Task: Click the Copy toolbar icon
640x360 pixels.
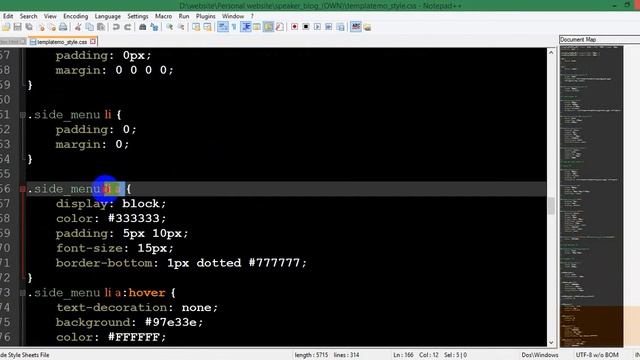Action: pos(89,27)
